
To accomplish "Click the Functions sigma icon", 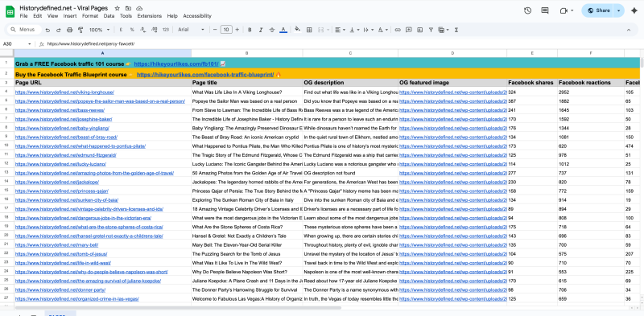I will pos(456,30).
